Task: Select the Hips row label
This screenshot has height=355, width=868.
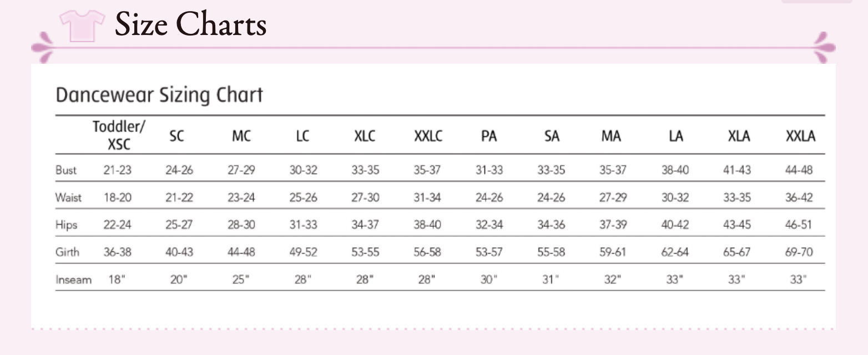Action: click(66, 225)
